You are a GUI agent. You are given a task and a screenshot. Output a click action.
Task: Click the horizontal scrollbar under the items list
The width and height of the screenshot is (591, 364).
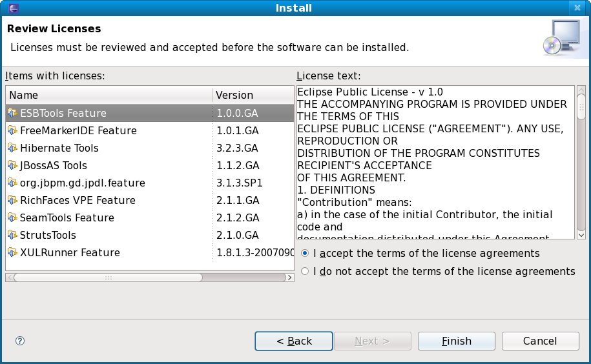click(108, 278)
